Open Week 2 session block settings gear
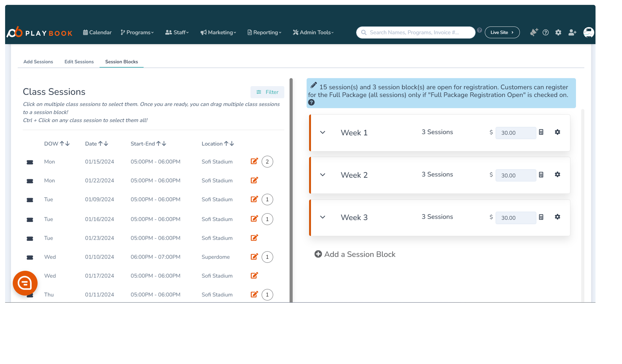 557,175
